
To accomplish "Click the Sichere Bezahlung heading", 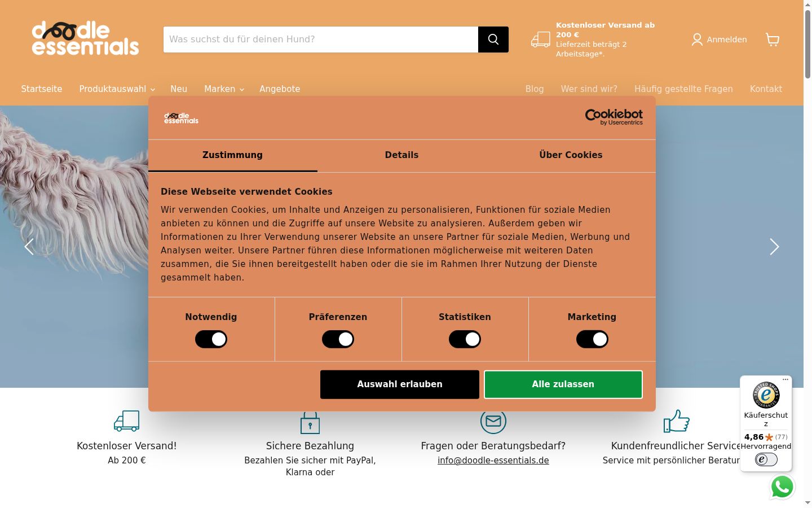I will click(x=310, y=446).
